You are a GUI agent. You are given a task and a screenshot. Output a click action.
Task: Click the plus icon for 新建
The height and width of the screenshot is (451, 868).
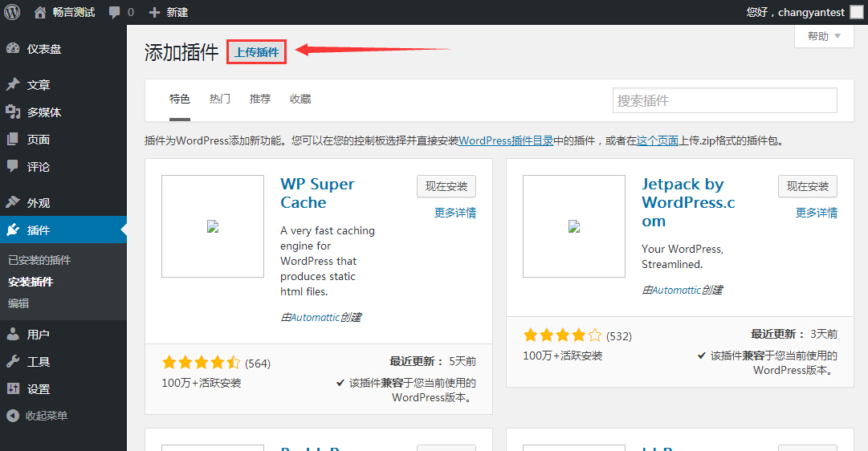coord(155,12)
